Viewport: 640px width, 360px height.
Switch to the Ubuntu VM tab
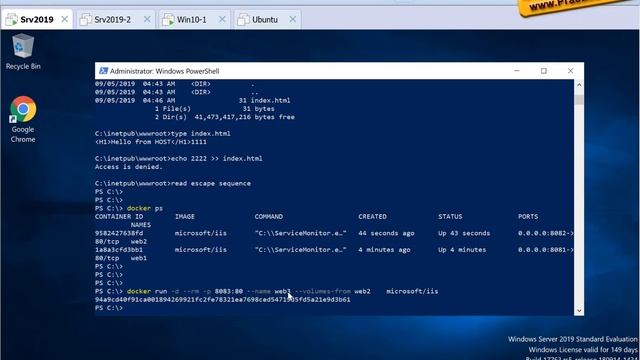(x=265, y=19)
